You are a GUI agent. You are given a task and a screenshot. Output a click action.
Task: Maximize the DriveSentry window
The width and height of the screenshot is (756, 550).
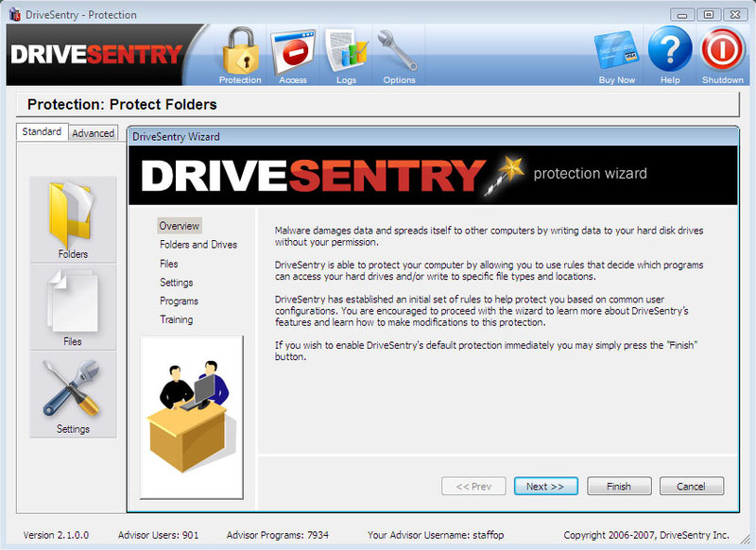pos(708,15)
